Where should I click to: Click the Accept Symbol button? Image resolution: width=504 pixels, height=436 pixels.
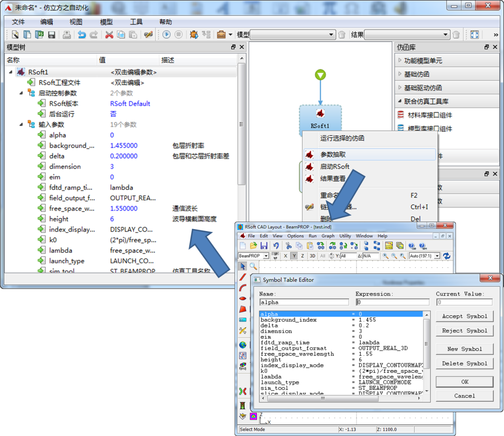pos(465,316)
